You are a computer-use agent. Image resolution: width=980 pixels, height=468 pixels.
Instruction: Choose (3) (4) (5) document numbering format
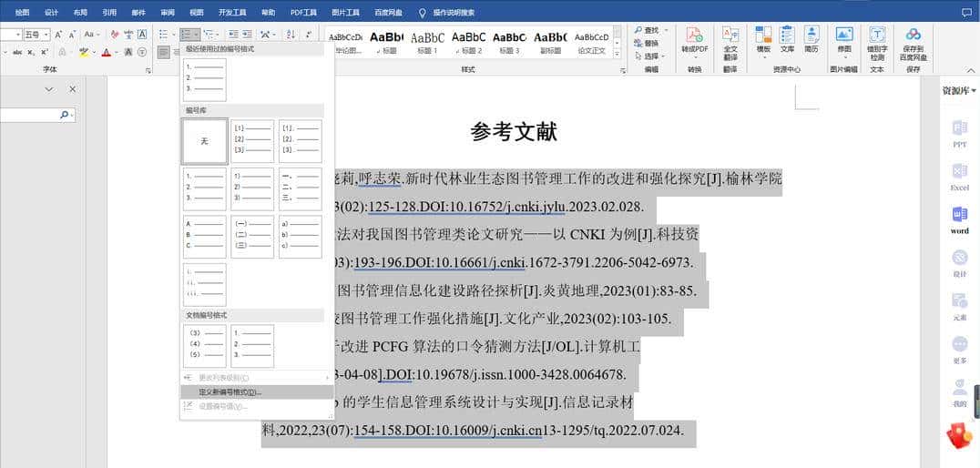click(x=204, y=345)
